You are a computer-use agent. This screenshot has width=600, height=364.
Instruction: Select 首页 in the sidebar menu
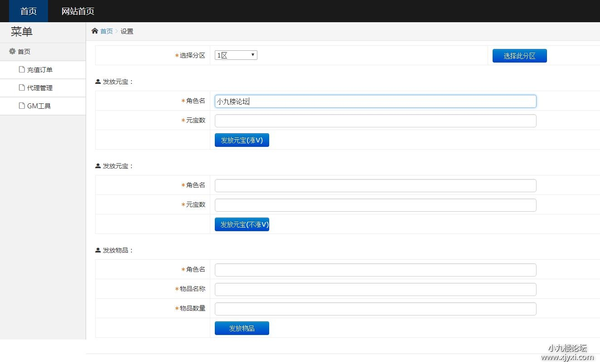[43, 52]
